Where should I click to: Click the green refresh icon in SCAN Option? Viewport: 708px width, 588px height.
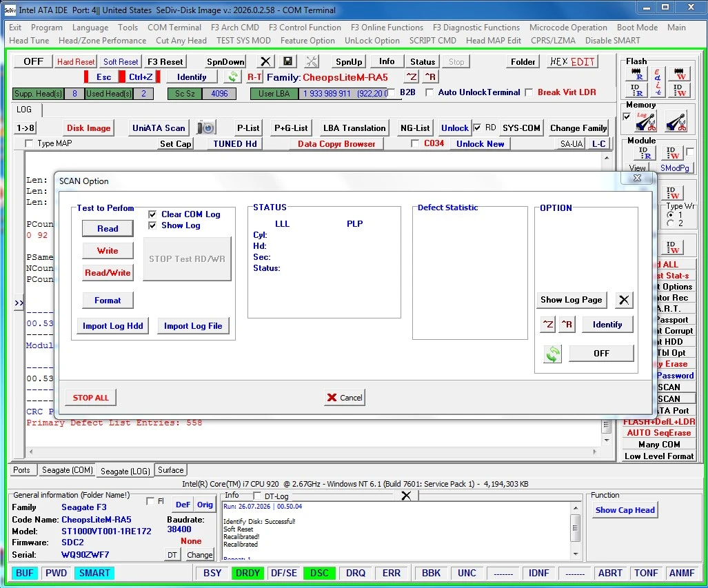tap(553, 354)
